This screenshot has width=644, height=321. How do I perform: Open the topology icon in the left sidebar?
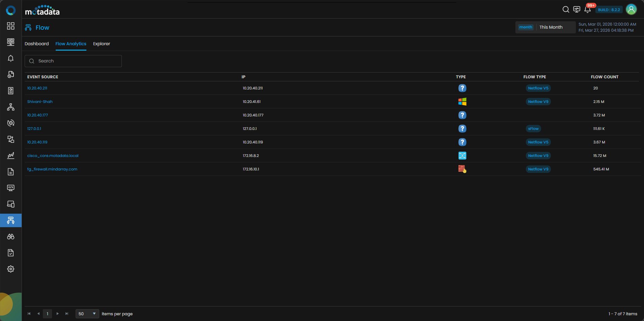click(11, 107)
